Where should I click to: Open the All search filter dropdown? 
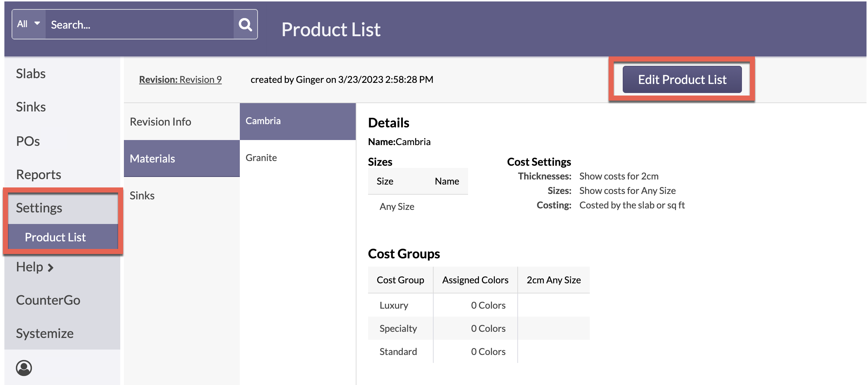29,24
